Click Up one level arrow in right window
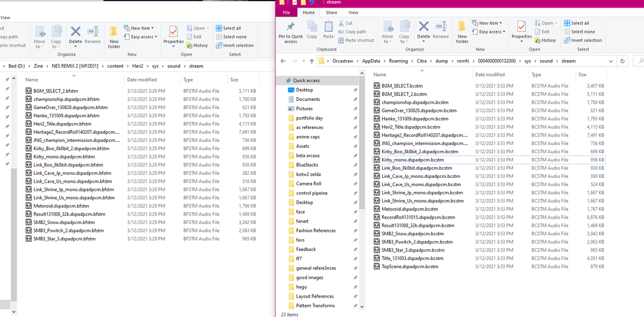644x317 pixels. [312, 61]
